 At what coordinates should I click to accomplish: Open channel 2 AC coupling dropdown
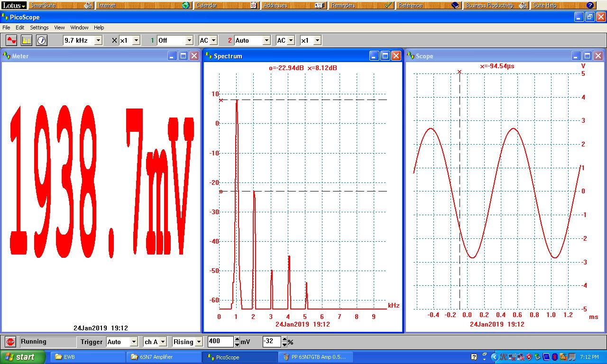pos(291,41)
